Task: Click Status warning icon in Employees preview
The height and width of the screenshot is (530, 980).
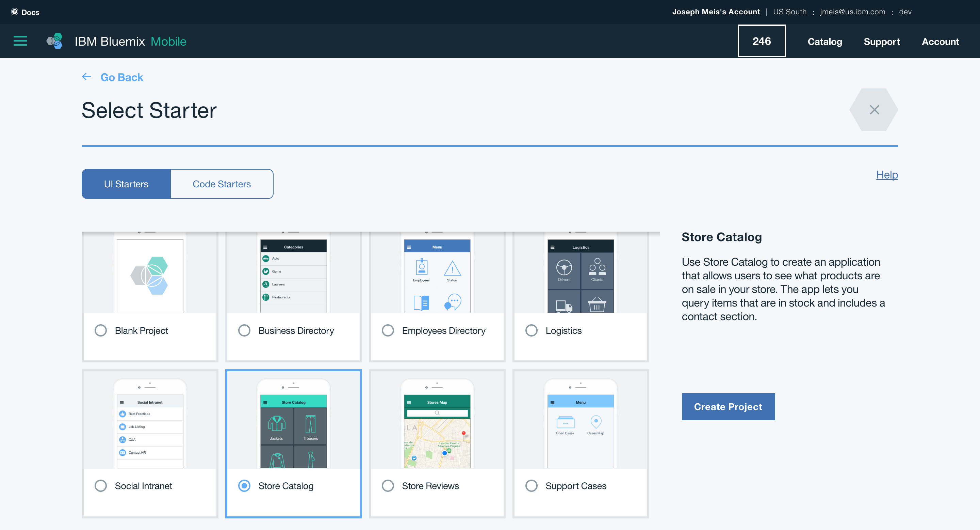Action: tap(452, 268)
